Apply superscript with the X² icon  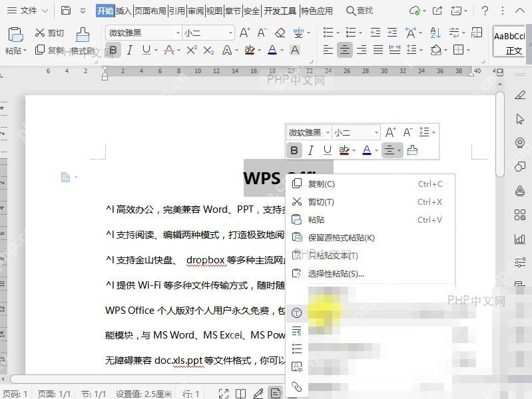[192, 50]
